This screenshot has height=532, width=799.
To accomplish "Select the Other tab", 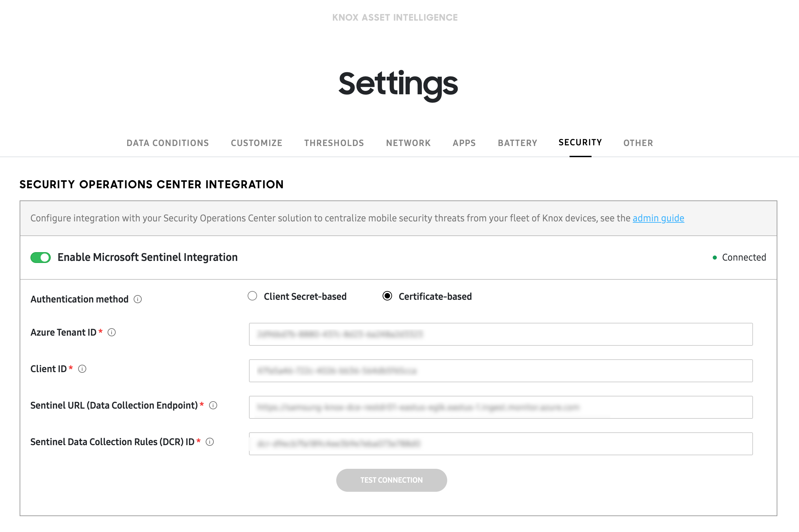I will 638,143.
